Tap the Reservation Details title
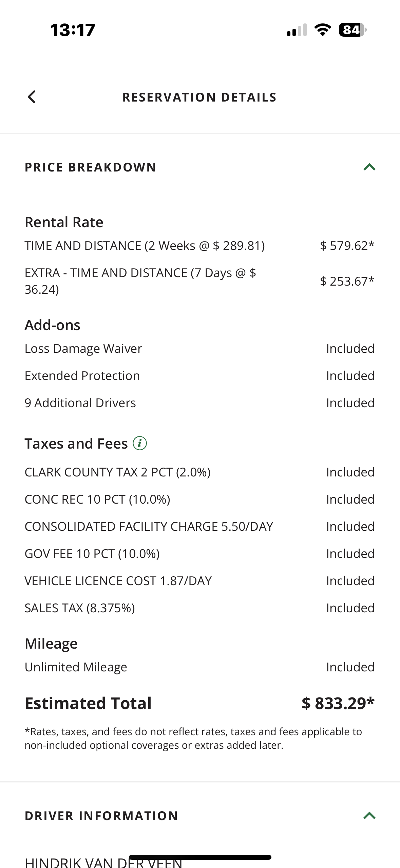Image resolution: width=400 pixels, height=868 pixels. coord(199,97)
